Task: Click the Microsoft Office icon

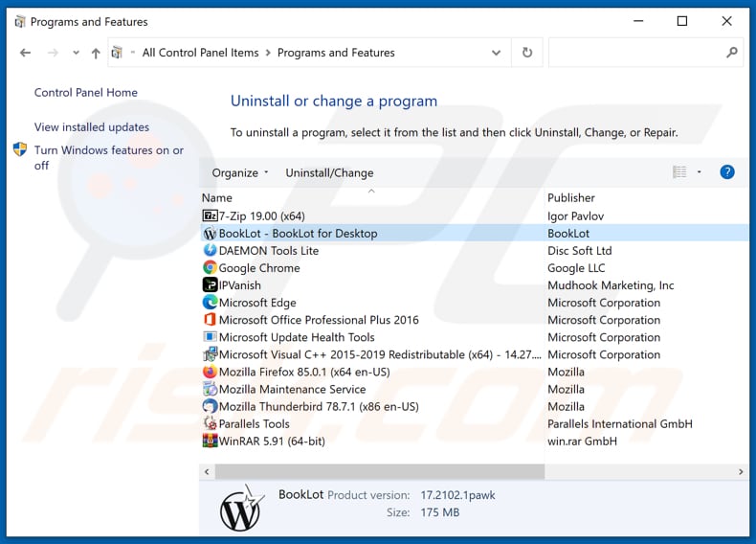Action: tap(210, 320)
